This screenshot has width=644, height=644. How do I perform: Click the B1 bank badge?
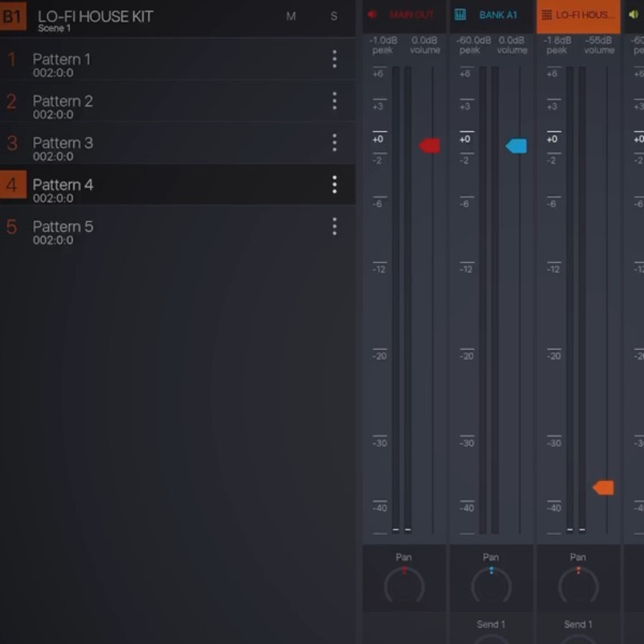click(x=13, y=16)
